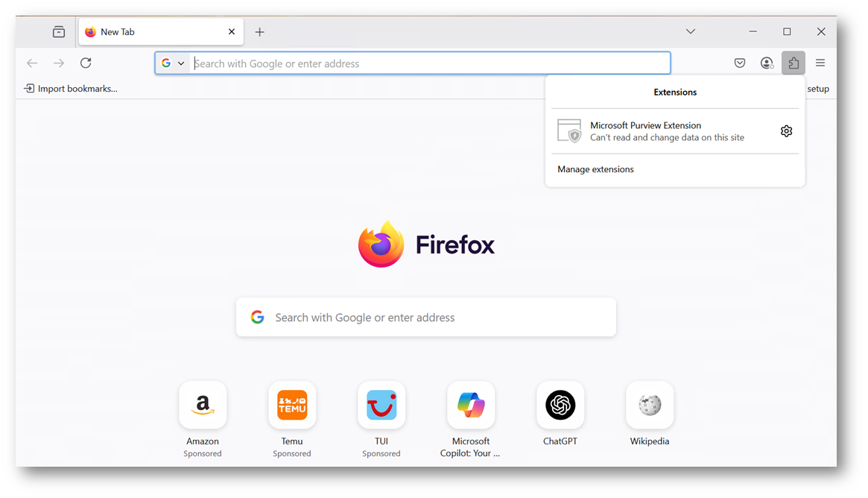Open the Firefox account icon

point(767,63)
